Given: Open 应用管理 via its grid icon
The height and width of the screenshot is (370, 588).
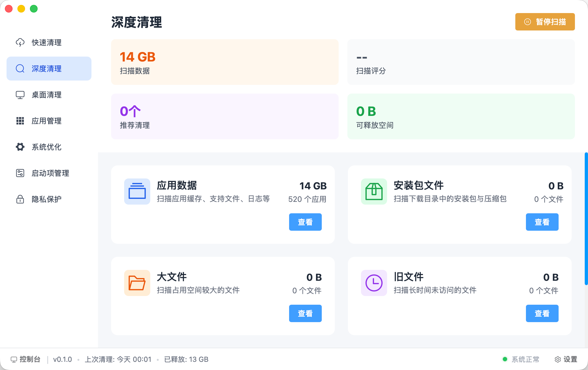Looking at the screenshot, I should (x=20, y=121).
